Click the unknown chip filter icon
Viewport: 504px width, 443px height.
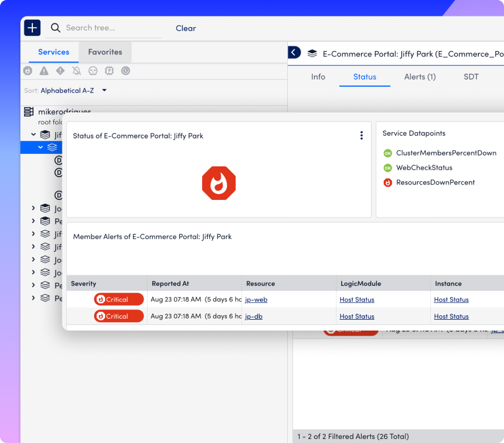coord(110,71)
